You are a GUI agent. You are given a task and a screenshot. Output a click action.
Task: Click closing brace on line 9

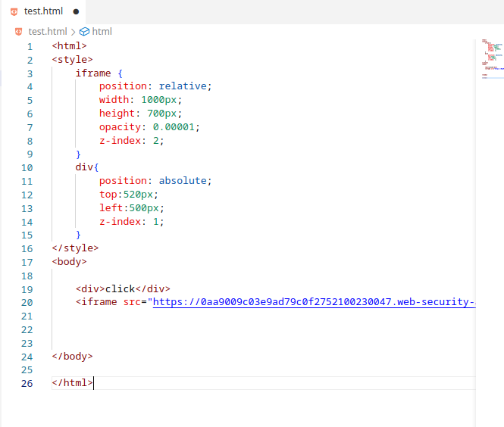click(x=78, y=154)
